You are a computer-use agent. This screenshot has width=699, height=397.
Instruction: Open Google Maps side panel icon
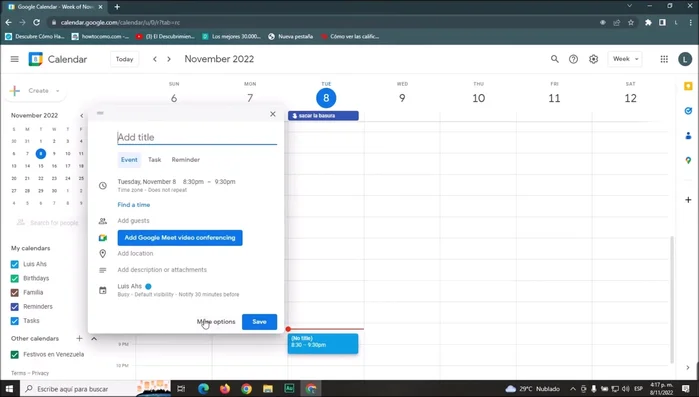[x=688, y=160]
